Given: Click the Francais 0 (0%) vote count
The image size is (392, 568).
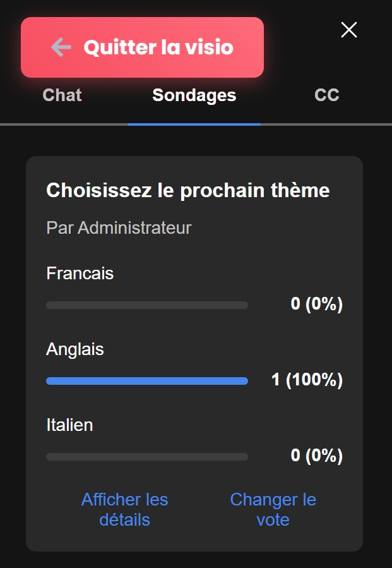Looking at the screenshot, I should tap(316, 305).
